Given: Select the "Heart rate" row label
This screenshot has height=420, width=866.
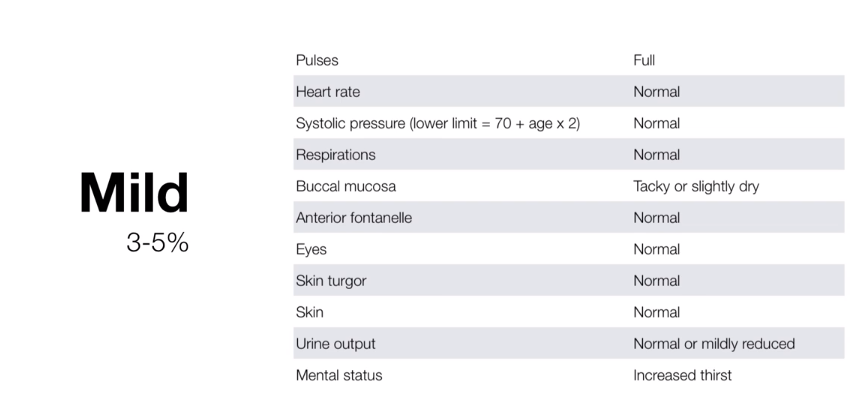Looking at the screenshot, I should coord(328,92).
